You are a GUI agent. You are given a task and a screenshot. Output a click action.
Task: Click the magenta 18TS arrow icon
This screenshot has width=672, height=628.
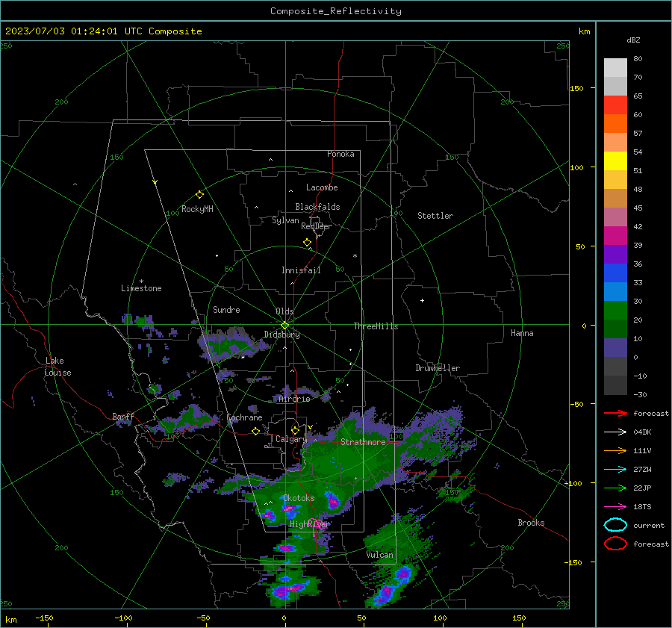click(615, 507)
